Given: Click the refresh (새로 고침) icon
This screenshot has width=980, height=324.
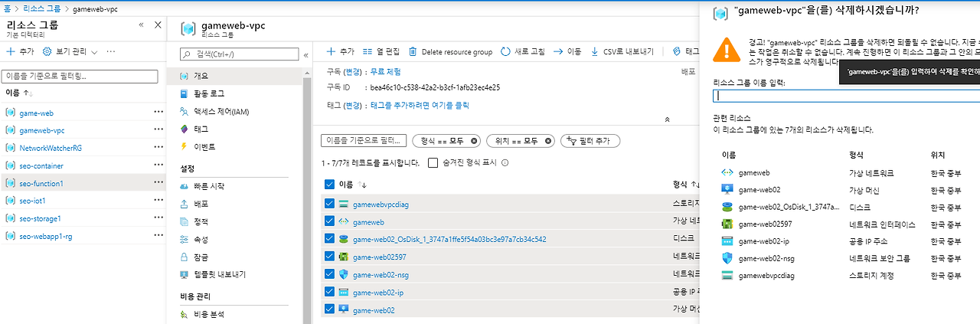Looking at the screenshot, I should pyautogui.click(x=505, y=51).
